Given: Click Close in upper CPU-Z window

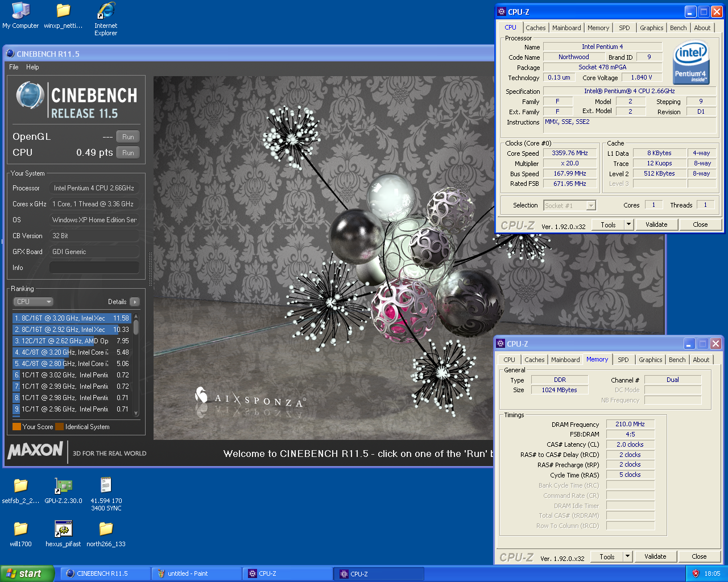Looking at the screenshot, I should click(700, 225).
